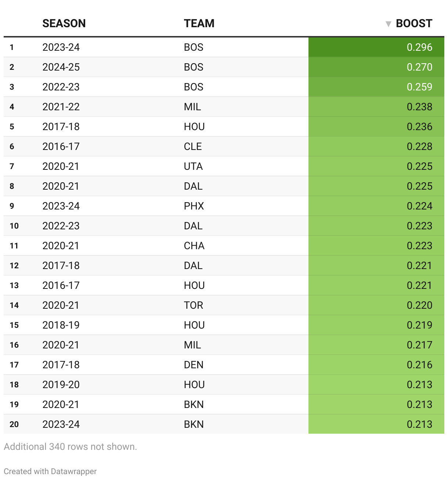Click the 0.270 boost cell
Screen dimensions: 448x480
[x=376, y=67]
